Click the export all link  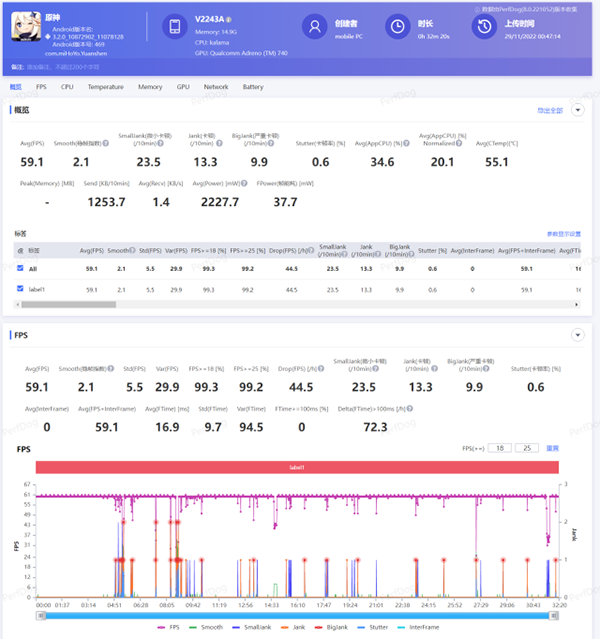550,109
